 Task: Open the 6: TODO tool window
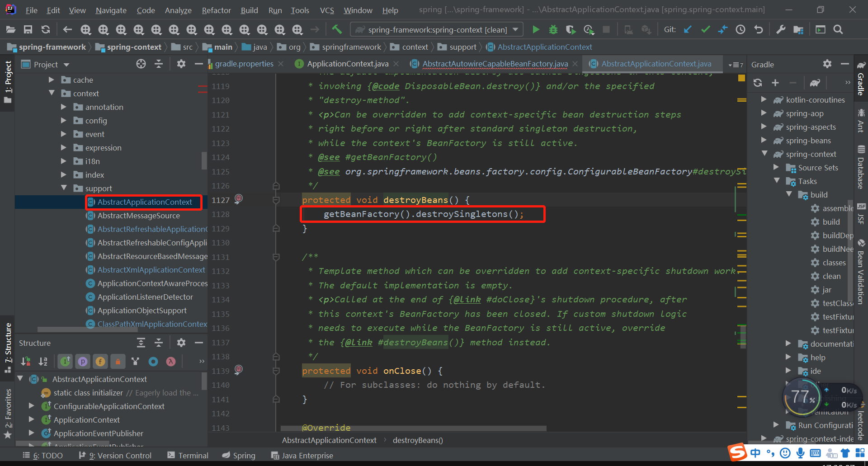click(x=43, y=455)
